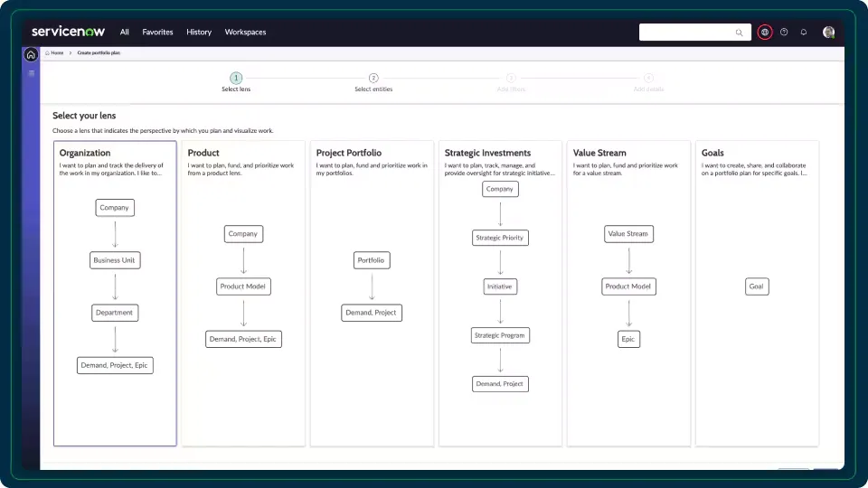
Task: Open the help question mark icon
Action: 785,33
